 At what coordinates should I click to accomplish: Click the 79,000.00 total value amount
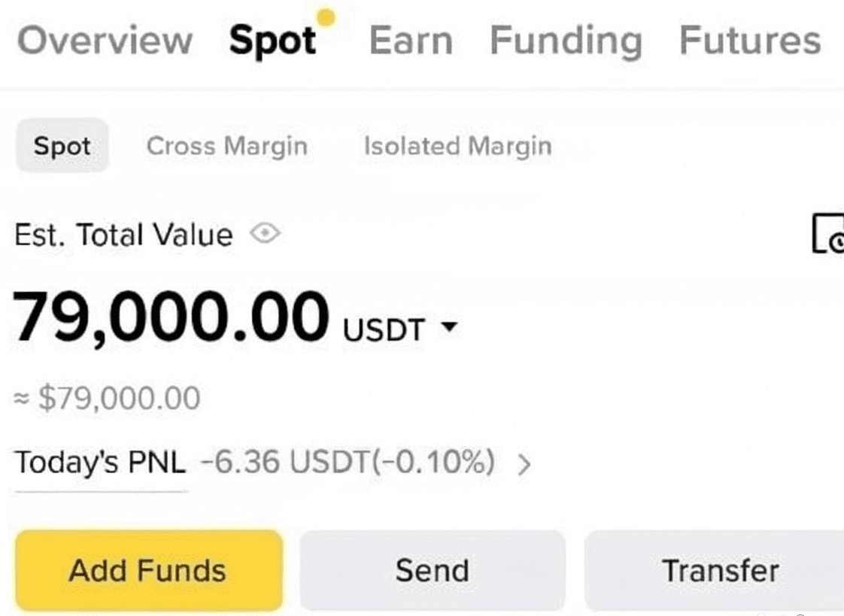click(x=170, y=317)
